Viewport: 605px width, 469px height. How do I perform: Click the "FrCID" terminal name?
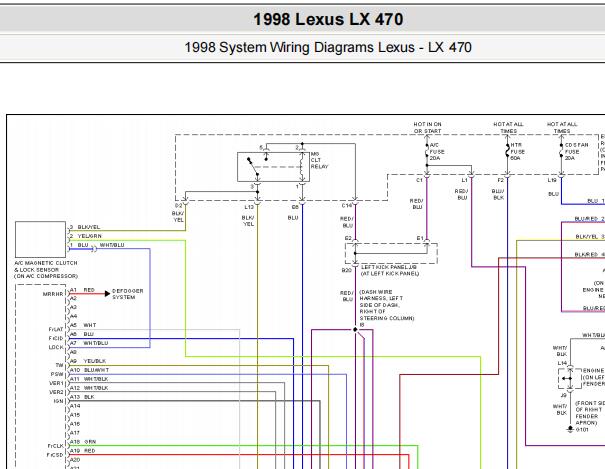(x=56, y=338)
